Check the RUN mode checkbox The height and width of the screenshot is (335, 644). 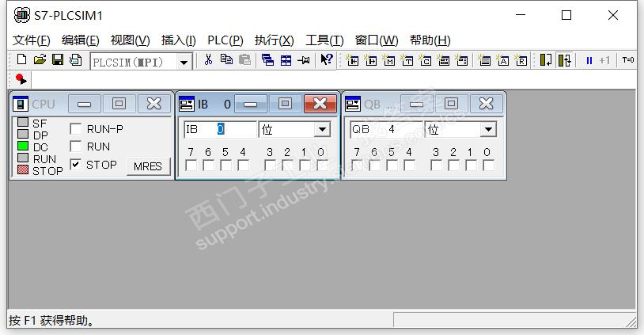pos(76,147)
